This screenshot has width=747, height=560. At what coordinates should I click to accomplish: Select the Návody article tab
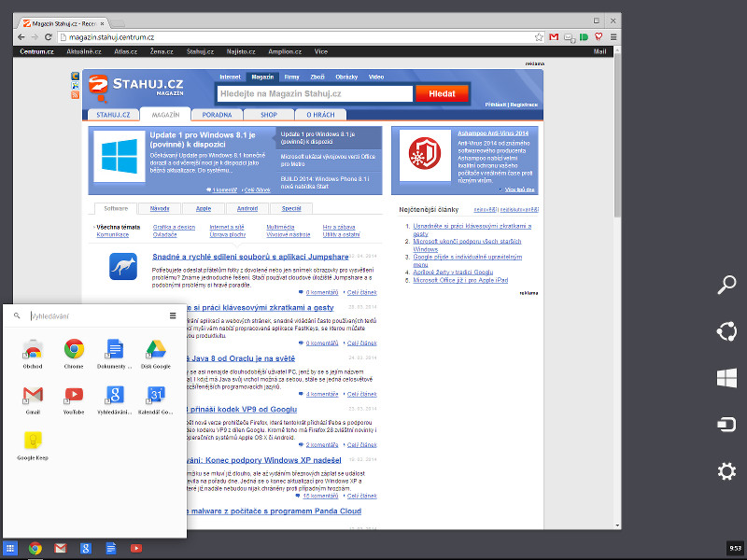click(x=160, y=208)
